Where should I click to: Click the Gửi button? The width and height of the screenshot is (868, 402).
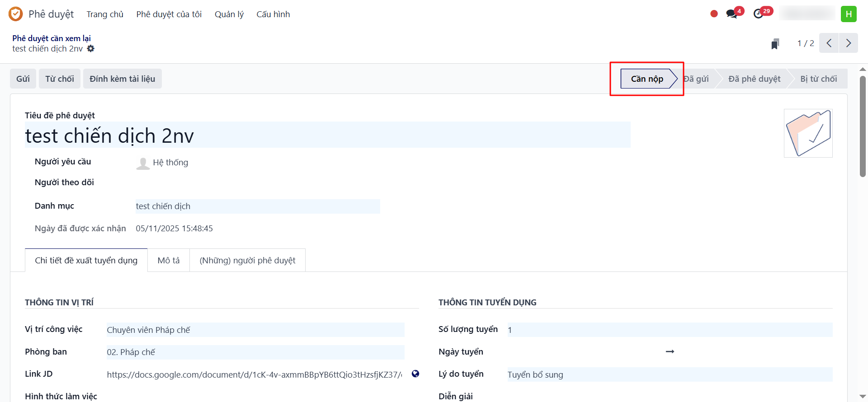point(23,79)
